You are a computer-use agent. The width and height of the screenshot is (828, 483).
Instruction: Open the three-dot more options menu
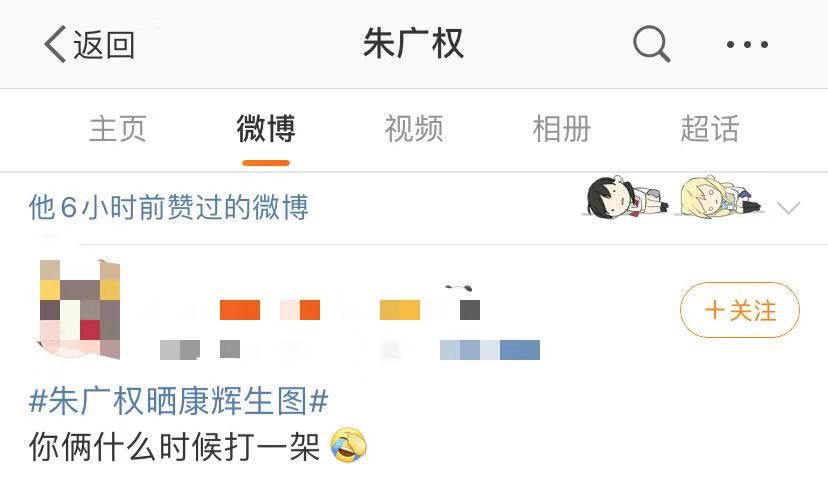click(x=747, y=45)
